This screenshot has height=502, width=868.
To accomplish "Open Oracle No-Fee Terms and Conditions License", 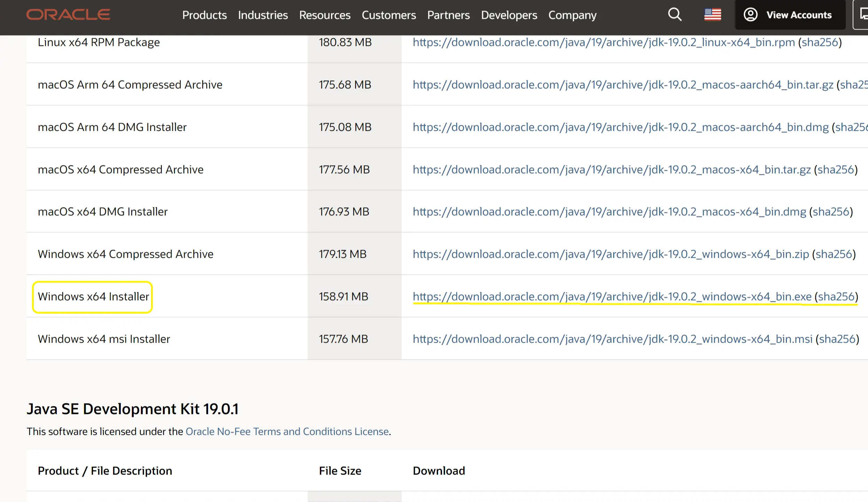I will coord(287,431).
